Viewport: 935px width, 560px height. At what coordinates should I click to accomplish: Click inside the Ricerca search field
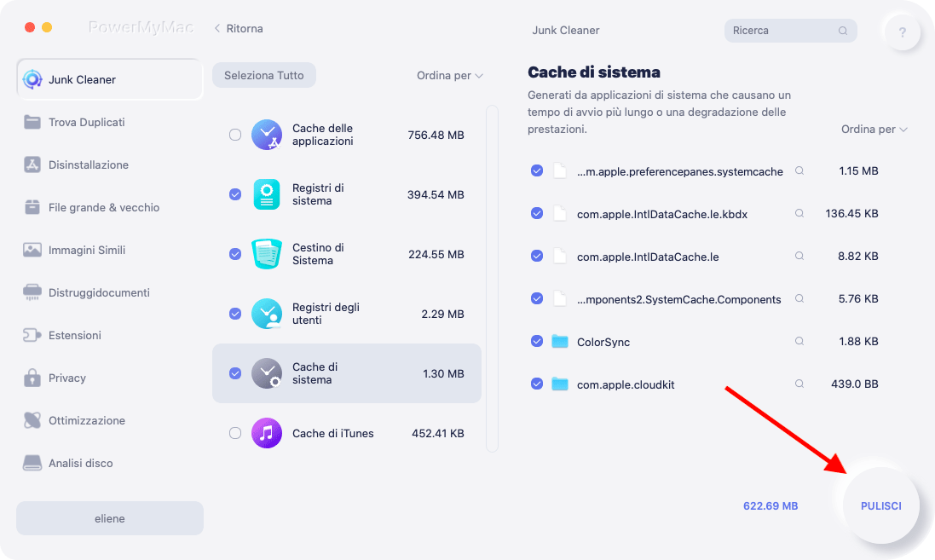[x=791, y=31]
